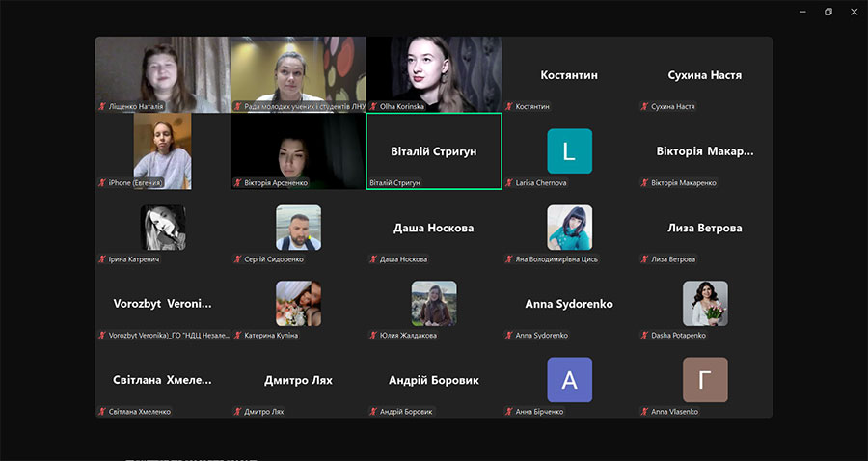Click muted mic icon for Вікторія Макаренко
This screenshot has height=461, width=868.
point(644,182)
